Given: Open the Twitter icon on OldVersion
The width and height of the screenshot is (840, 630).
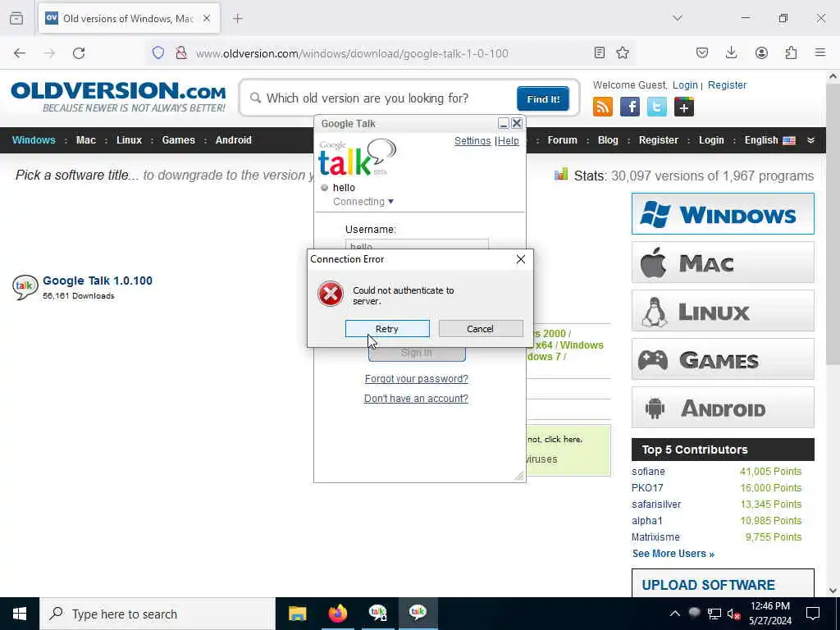Looking at the screenshot, I should (x=657, y=107).
